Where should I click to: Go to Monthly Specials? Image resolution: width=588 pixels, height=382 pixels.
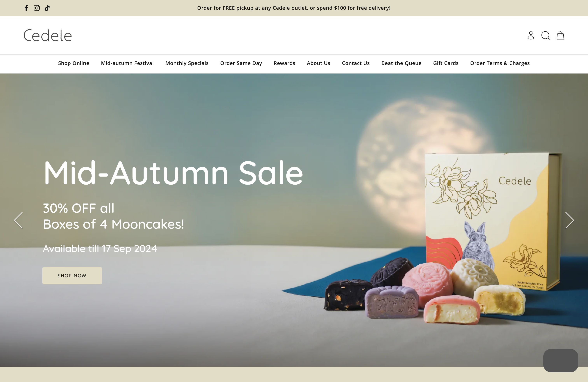coord(187,63)
